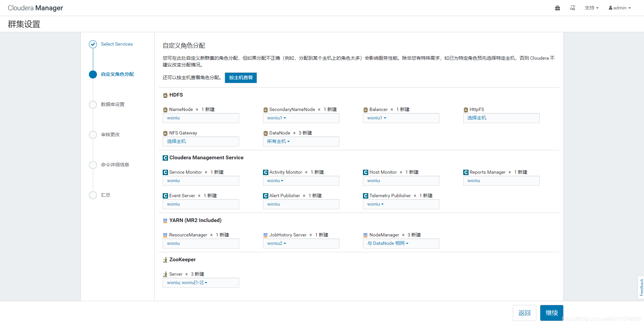Click the Service Monitor icon

[x=165, y=172]
